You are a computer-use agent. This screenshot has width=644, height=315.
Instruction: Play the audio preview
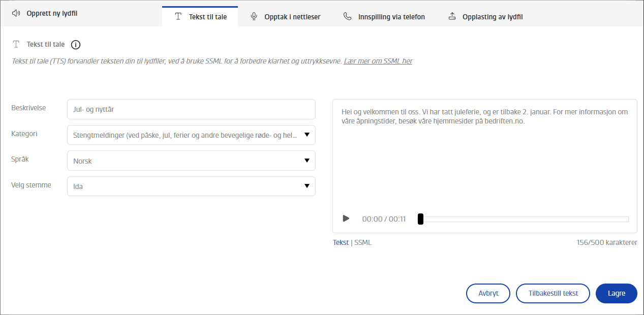[346, 218]
